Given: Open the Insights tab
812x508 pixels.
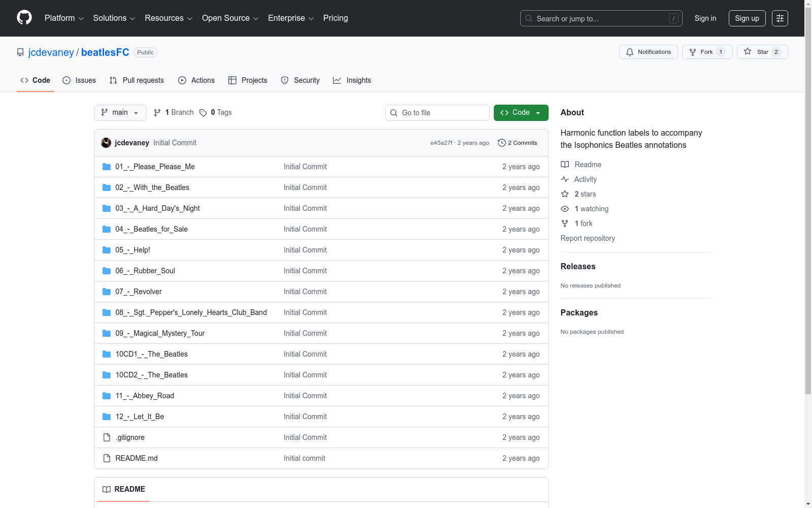Looking at the screenshot, I should [x=352, y=80].
